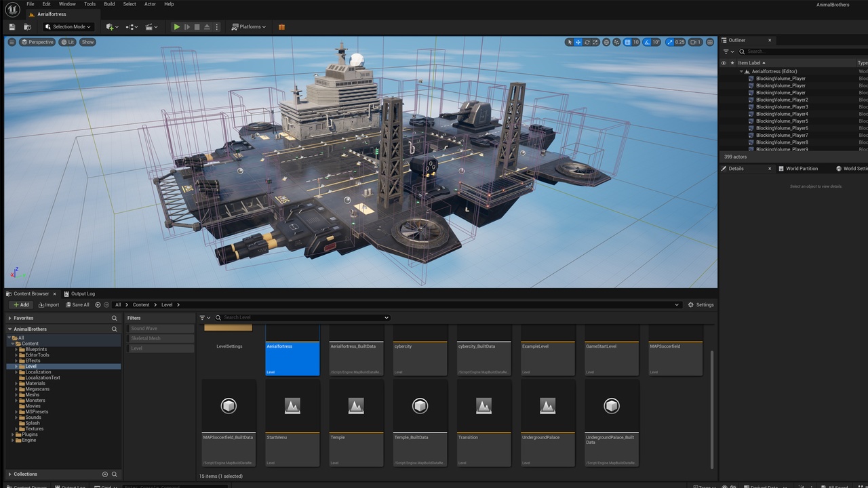Open the orange Marketplace icon in toolbar
Image resolution: width=868 pixels, height=488 pixels.
pos(281,27)
